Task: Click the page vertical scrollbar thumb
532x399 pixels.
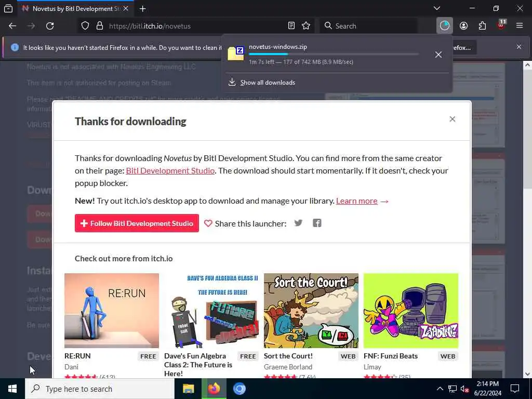Action: [528, 129]
